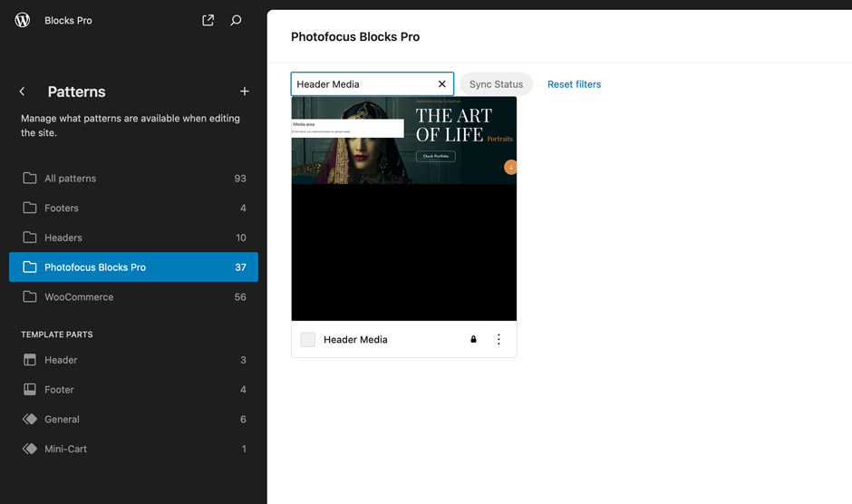
Task: Open the Sync Status filter
Action: pos(496,84)
